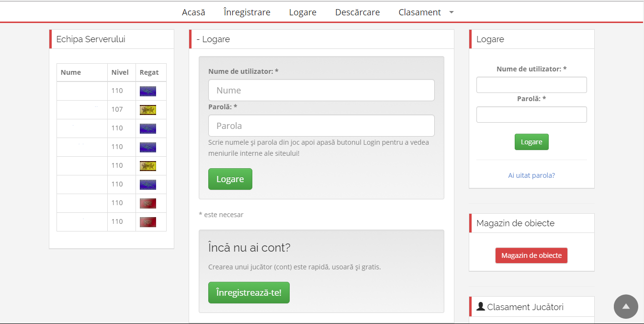Click the Încă nu ai cont? heading
Screen dimensions: 644x324
click(x=249, y=248)
